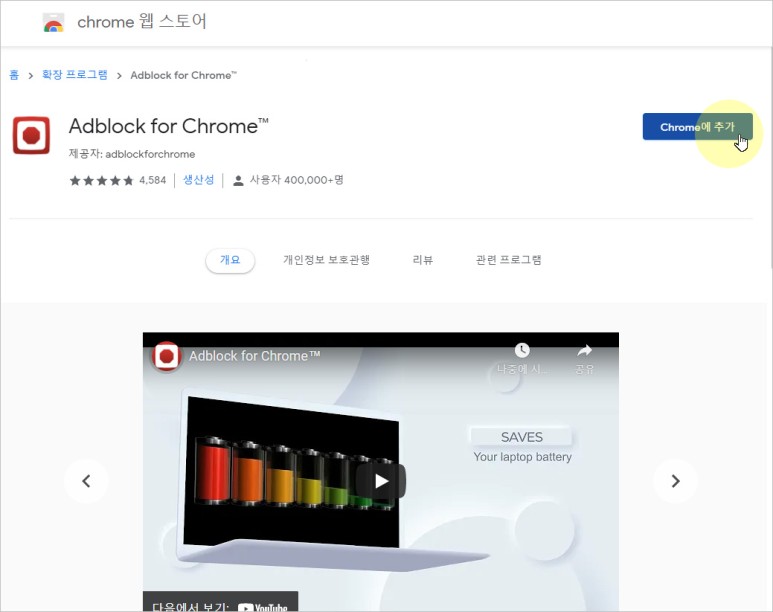Switch to the 리뷰 tab
The image size is (773, 612).
[x=422, y=260]
